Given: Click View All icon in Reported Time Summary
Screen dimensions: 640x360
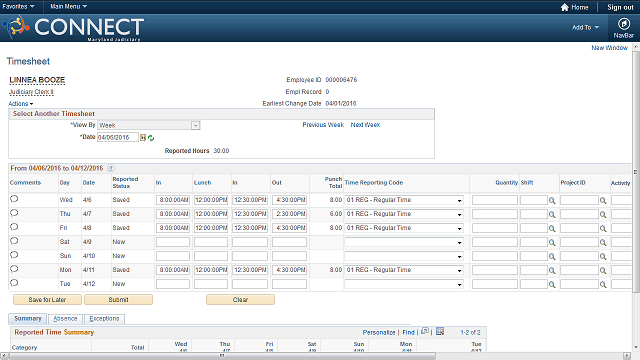Looking at the screenshot, I should pos(425,331).
